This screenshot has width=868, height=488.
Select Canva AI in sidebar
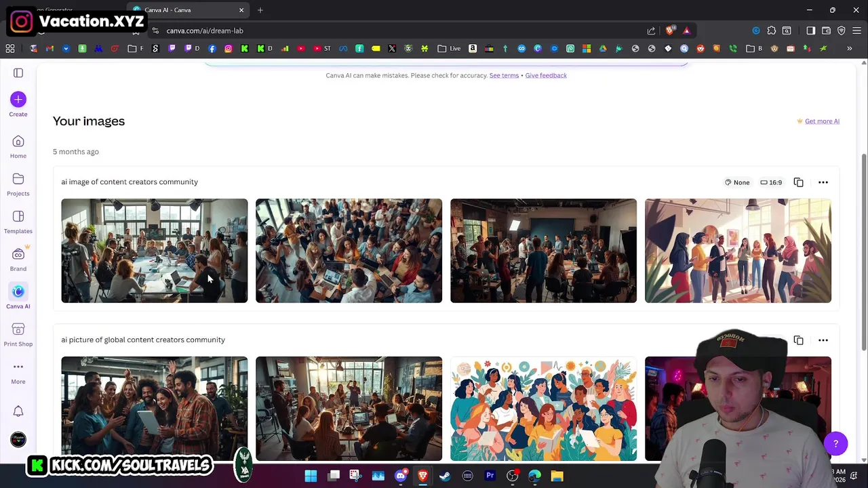coord(18,296)
